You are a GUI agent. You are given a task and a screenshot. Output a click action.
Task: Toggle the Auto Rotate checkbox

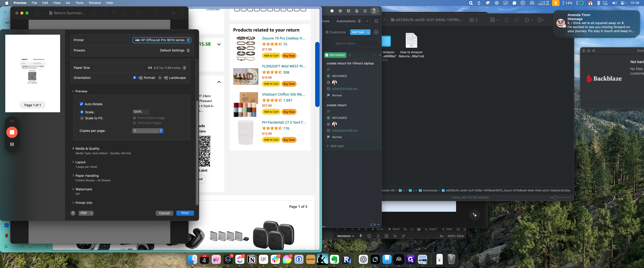pyautogui.click(x=81, y=104)
